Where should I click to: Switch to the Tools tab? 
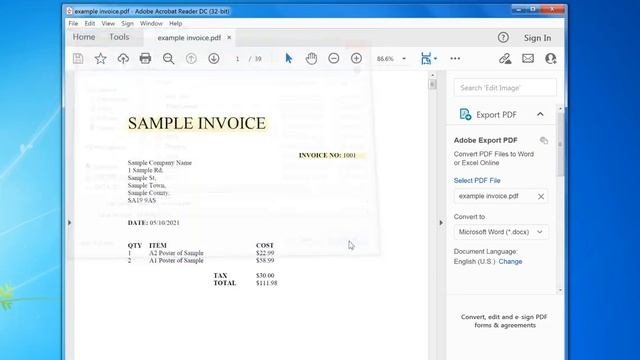click(x=119, y=37)
